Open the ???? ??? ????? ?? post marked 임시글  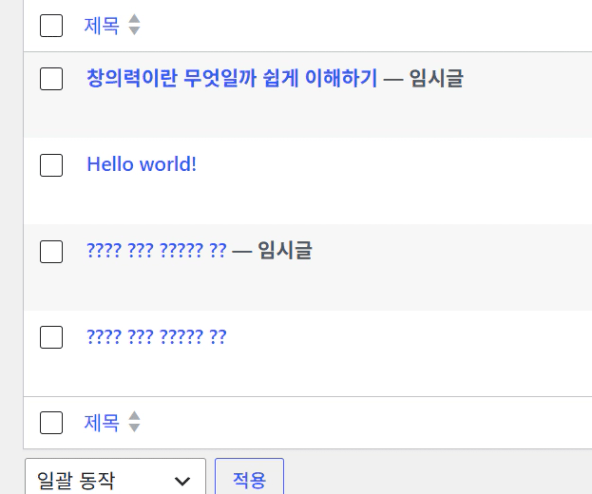point(156,250)
